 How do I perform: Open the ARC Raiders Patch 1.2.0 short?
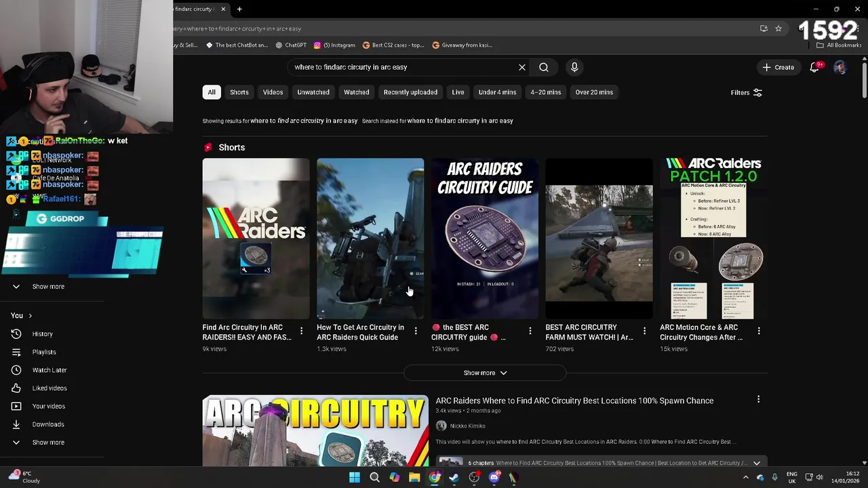713,238
